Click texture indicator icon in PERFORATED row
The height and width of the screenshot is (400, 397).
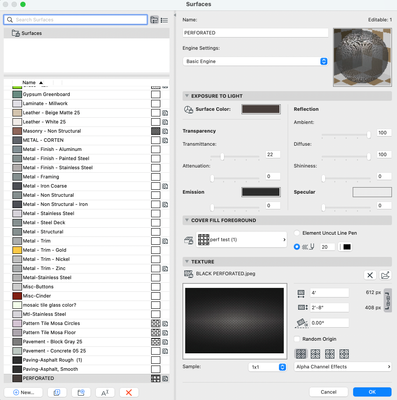click(165, 379)
